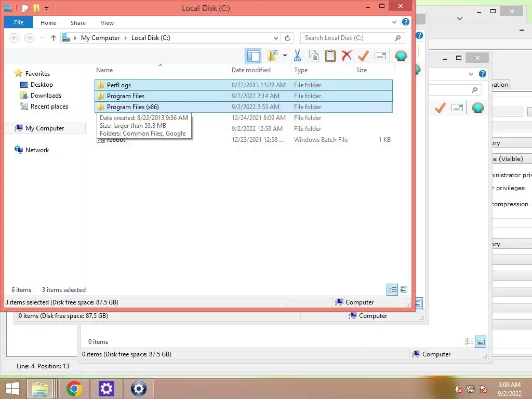Switch to Details view in the background window

(x=469, y=341)
